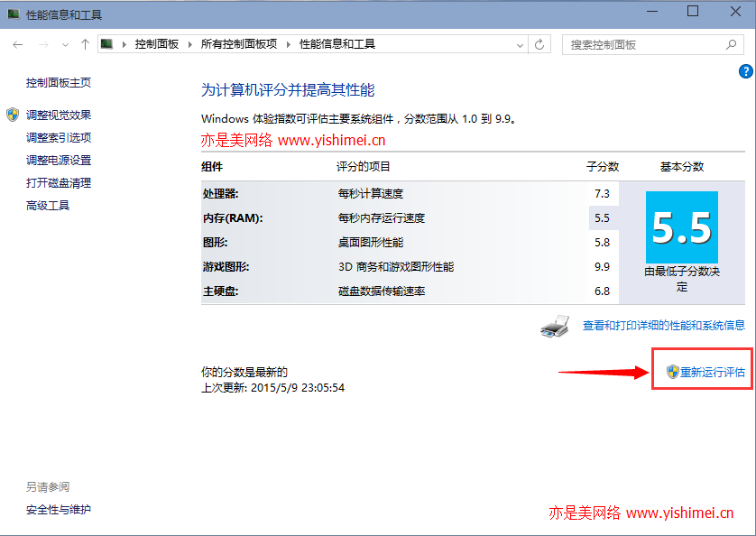Click the search magnifier icon

click(x=731, y=44)
